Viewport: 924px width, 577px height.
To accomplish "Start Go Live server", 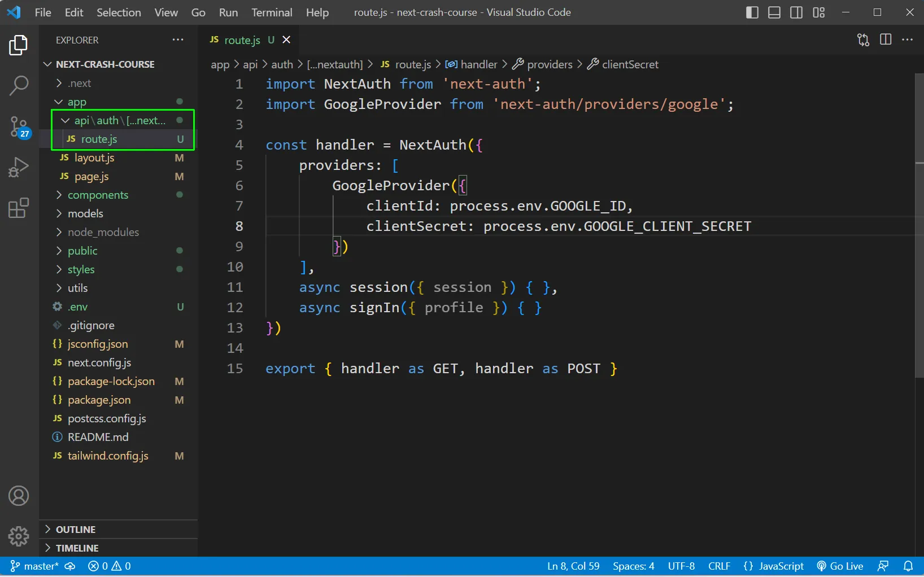I will (840, 566).
